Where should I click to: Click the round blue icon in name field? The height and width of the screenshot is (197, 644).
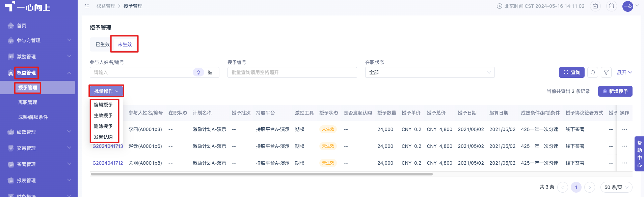[x=198, y=72]
